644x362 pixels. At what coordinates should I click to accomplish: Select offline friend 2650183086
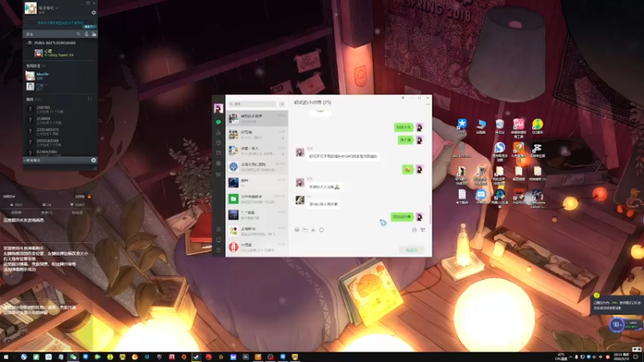tap(60, 142)
